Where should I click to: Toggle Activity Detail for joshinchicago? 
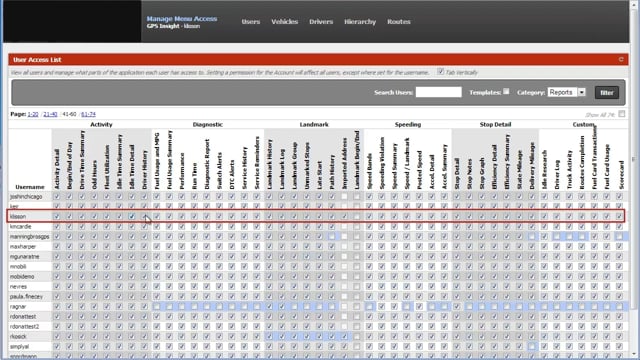click(x=56, y=196)
